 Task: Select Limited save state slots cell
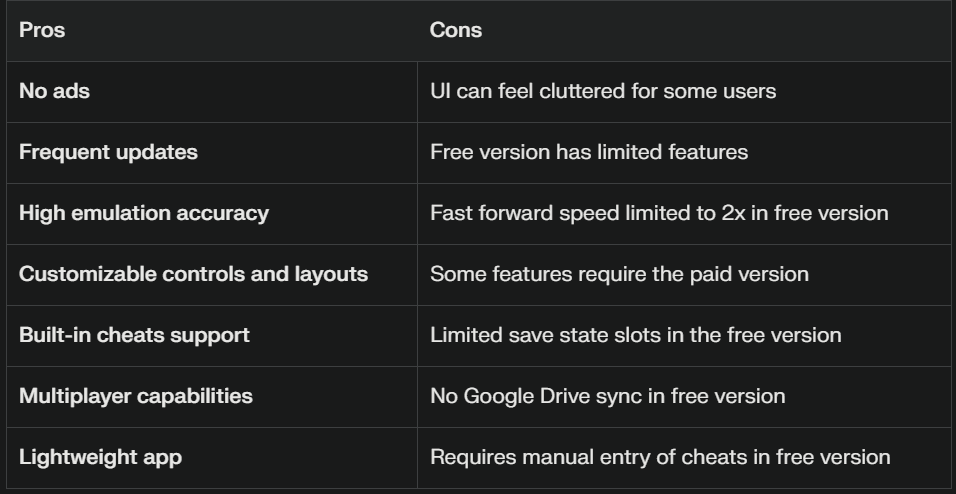tap(684, 335)
